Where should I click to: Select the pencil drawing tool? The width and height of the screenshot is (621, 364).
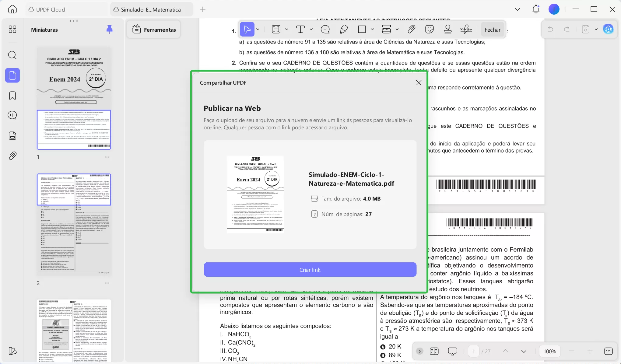344,29
